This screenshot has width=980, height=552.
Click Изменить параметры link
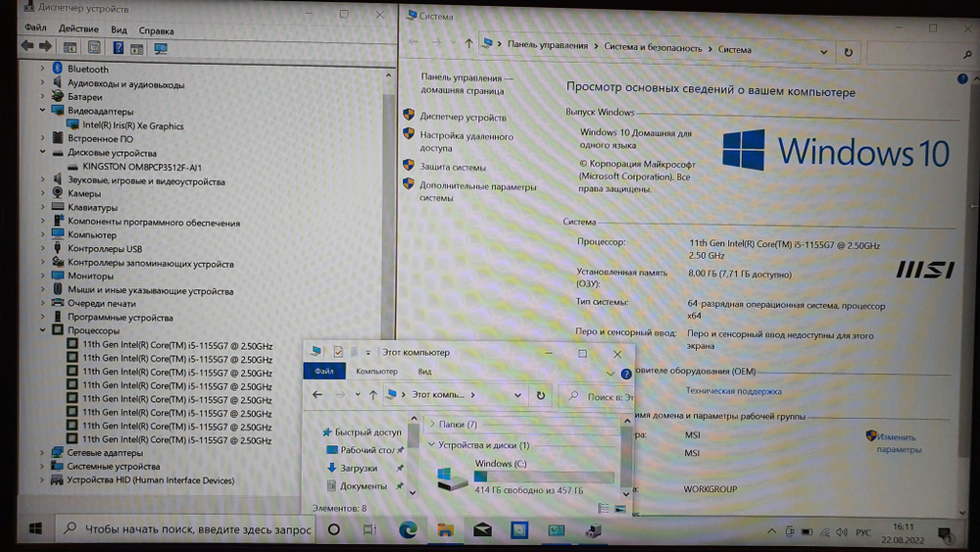[898, 443]
